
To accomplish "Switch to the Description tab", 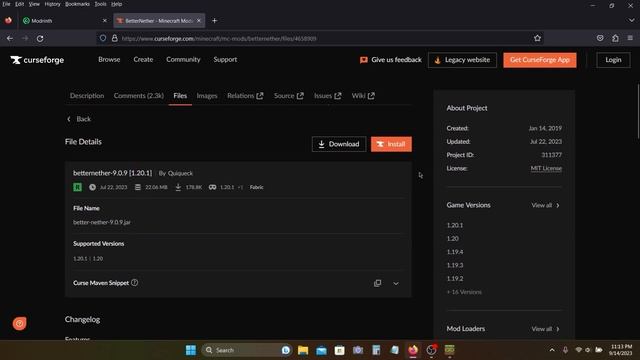I will coord(87,96).
